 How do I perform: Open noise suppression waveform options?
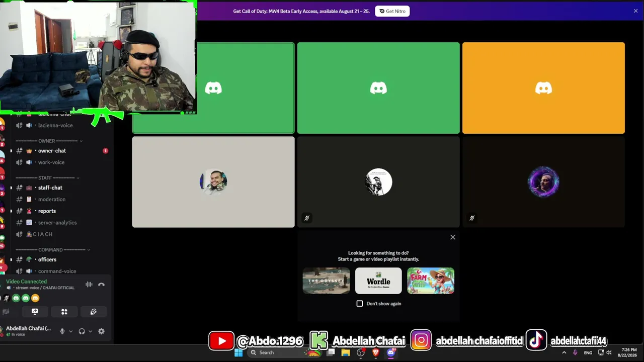pos(89,285)
